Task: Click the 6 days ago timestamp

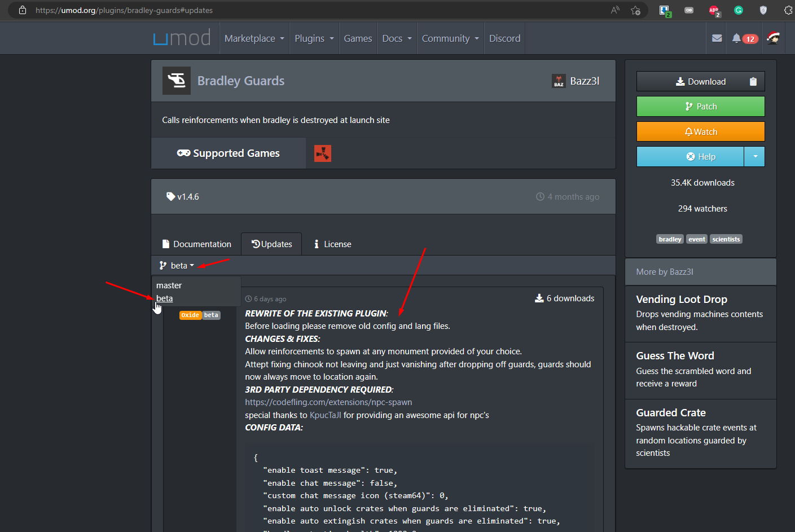Action: (266, 299)
